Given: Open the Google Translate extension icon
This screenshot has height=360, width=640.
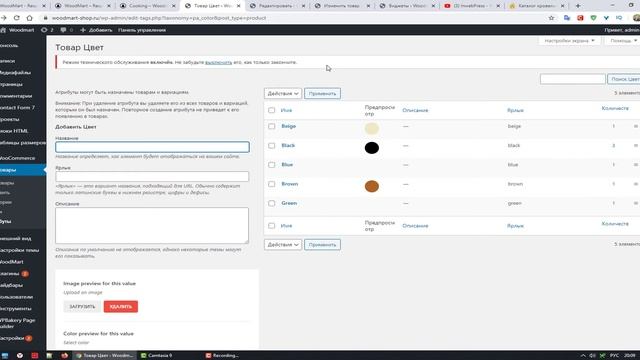Looking at the screenshot, I should coord(567,18).
